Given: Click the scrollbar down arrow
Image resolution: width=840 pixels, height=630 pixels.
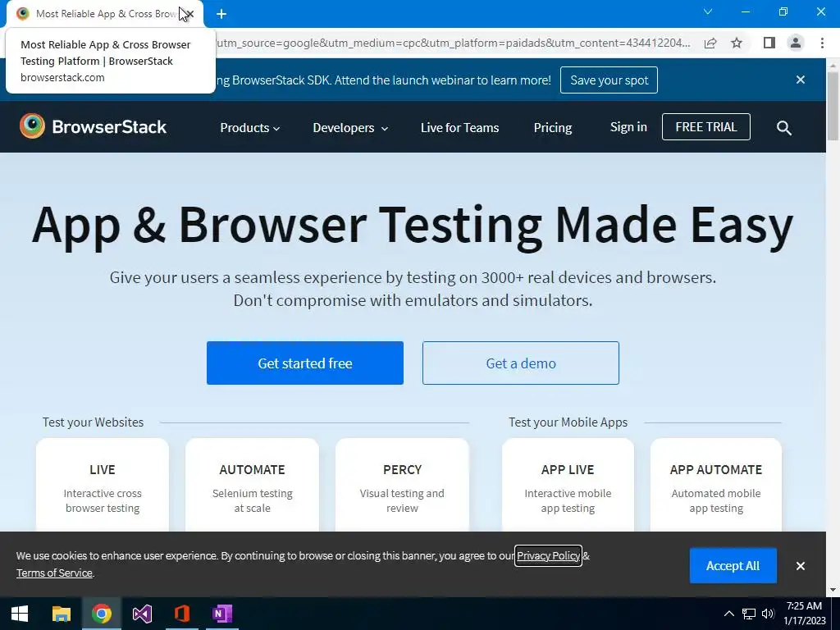Looking at the screenshot, I should coord(833,590).
